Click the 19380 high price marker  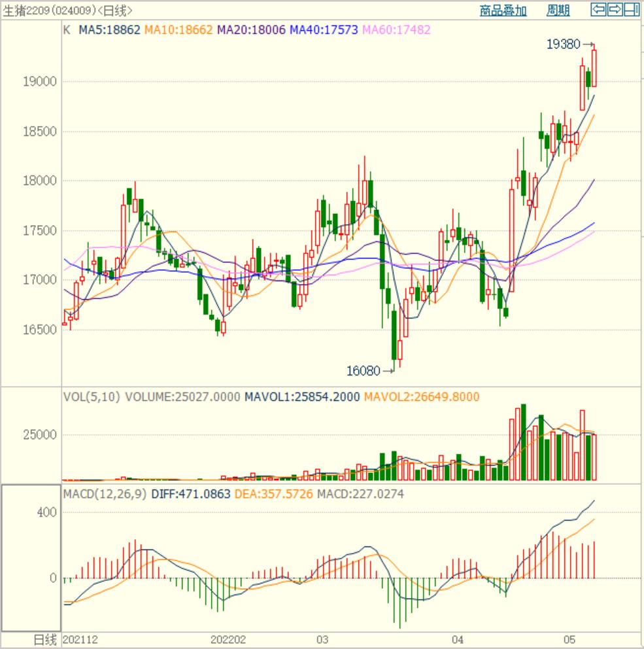point(562,44)
